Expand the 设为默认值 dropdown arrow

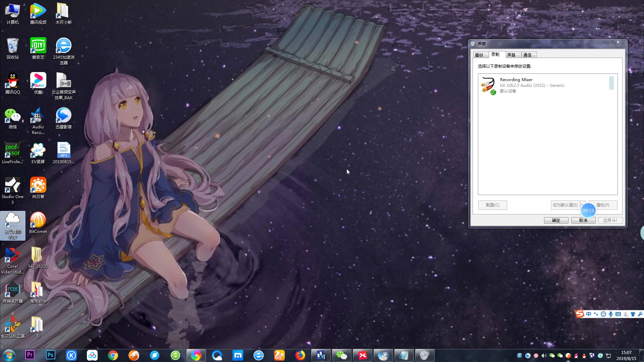(x=582, y=204)
